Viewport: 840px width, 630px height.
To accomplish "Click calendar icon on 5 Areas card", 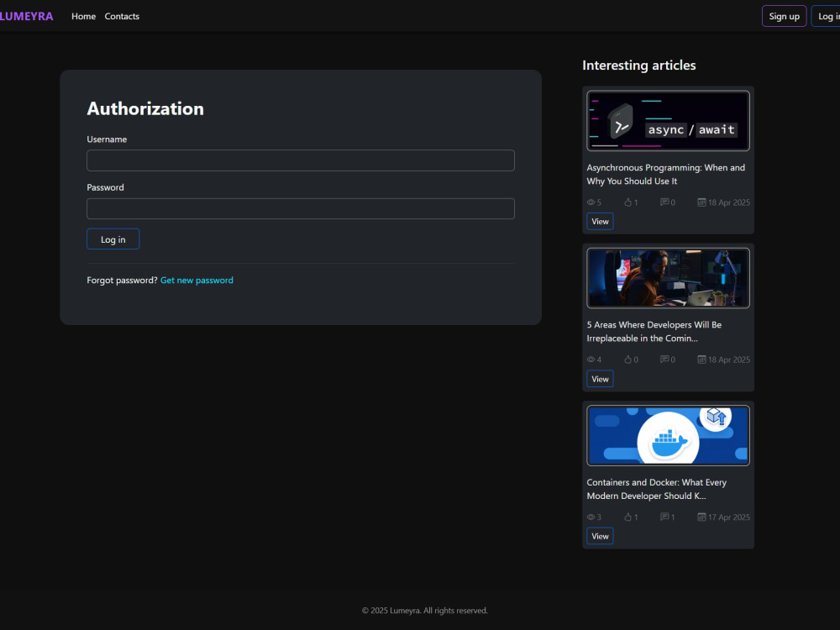I will tap(701, 360).
